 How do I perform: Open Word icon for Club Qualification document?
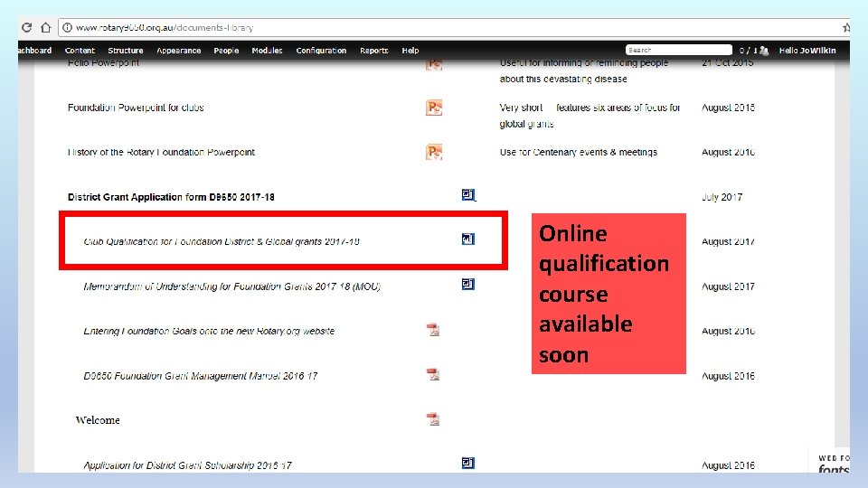468,239
